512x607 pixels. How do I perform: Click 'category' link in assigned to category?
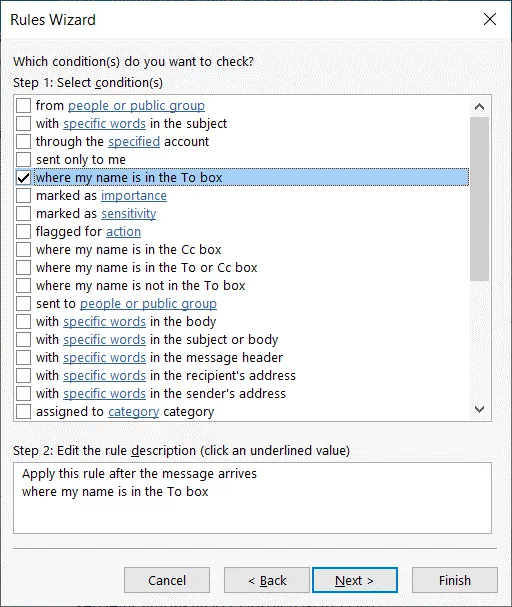pyautogui.click(x=134, y=412)
